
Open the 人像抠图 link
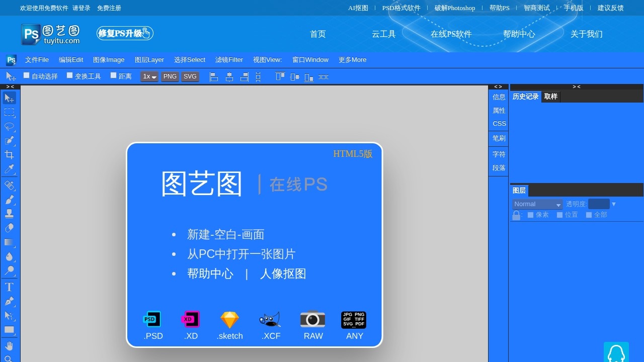[x=283, y=274]
